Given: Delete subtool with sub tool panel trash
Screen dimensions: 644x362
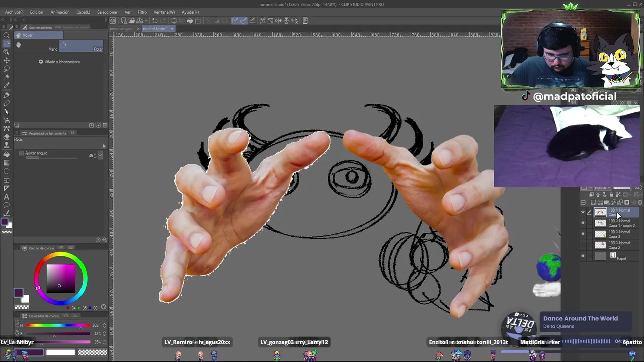Looking at the screenshot, I should click(104, 125).
